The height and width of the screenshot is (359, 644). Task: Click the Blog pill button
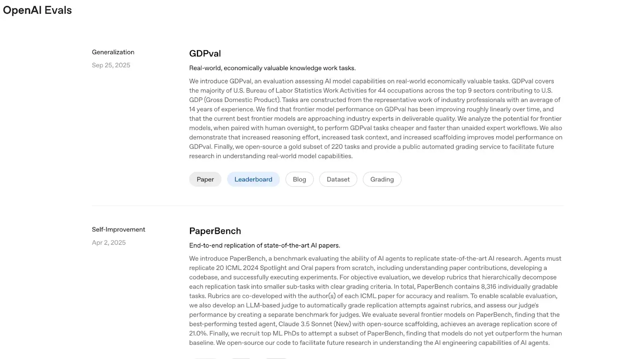299,179
